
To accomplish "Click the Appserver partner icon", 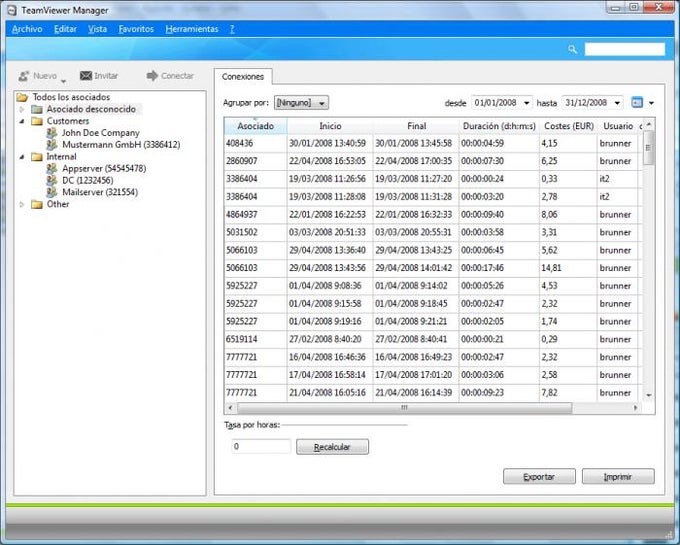I will click(x=52, y=168).
